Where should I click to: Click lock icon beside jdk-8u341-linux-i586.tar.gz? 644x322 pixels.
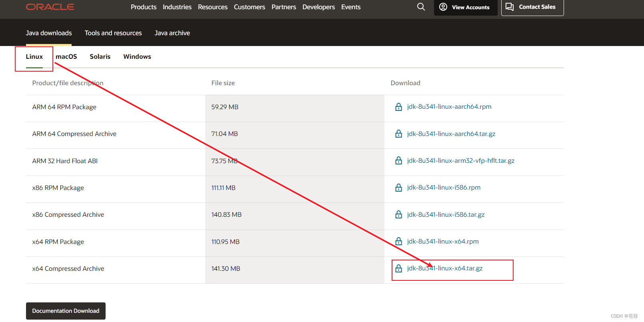[x=398, y=214]
